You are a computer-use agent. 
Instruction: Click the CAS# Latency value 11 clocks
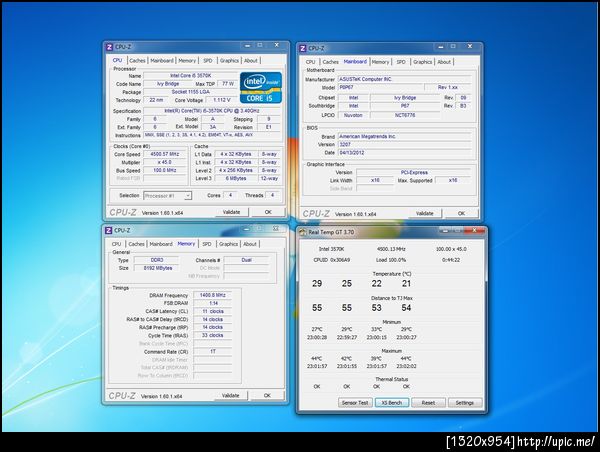(x=213, y=311)
